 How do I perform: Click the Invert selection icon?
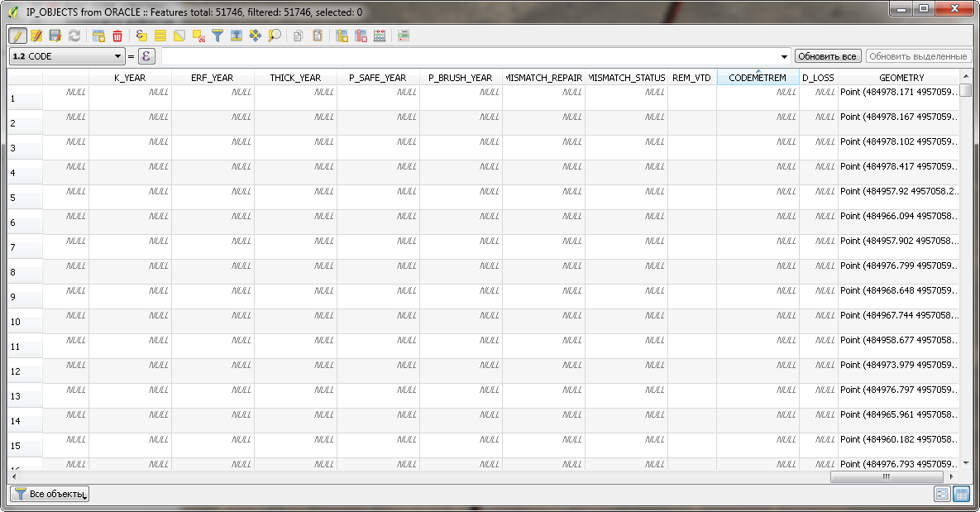pos(179,36)
